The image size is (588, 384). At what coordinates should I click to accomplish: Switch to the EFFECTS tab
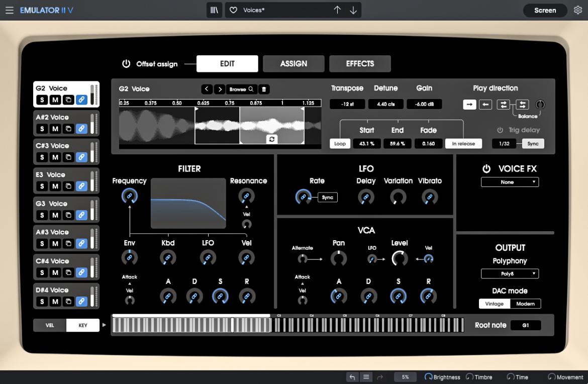point(360,64)
